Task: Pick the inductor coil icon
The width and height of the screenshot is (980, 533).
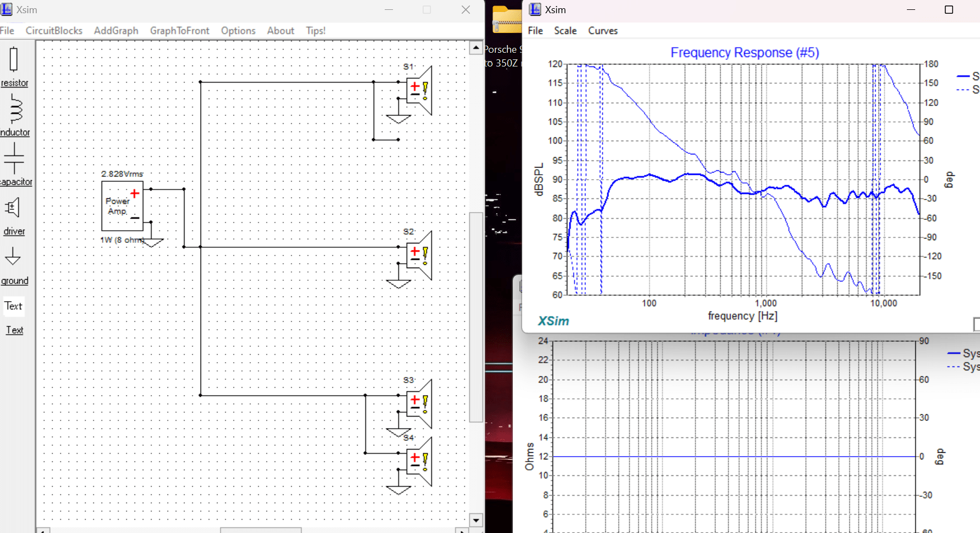Action: tap(15, 108)
